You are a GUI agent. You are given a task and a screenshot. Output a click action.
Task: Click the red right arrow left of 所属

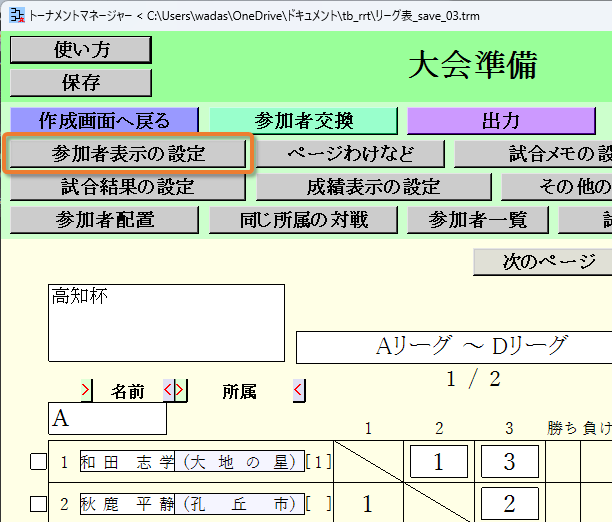point(180,390)
